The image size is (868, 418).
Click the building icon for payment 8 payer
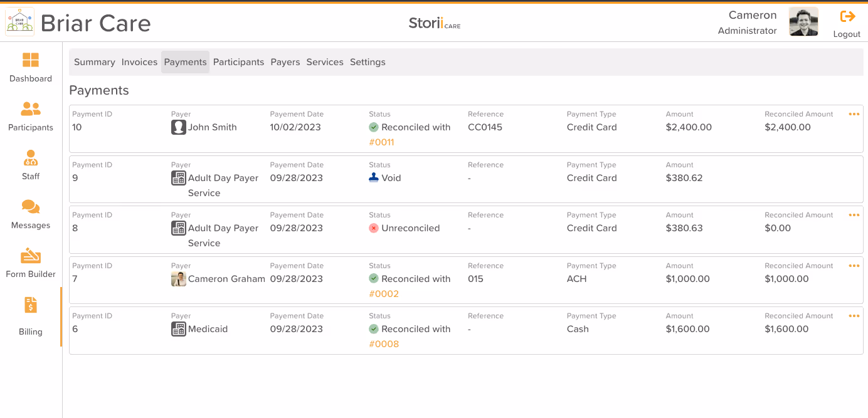(179, 228)
